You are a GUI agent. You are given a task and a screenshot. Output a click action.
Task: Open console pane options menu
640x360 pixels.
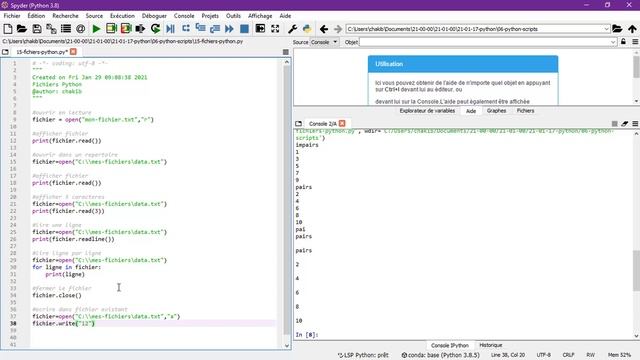click(x=635, y=124)
